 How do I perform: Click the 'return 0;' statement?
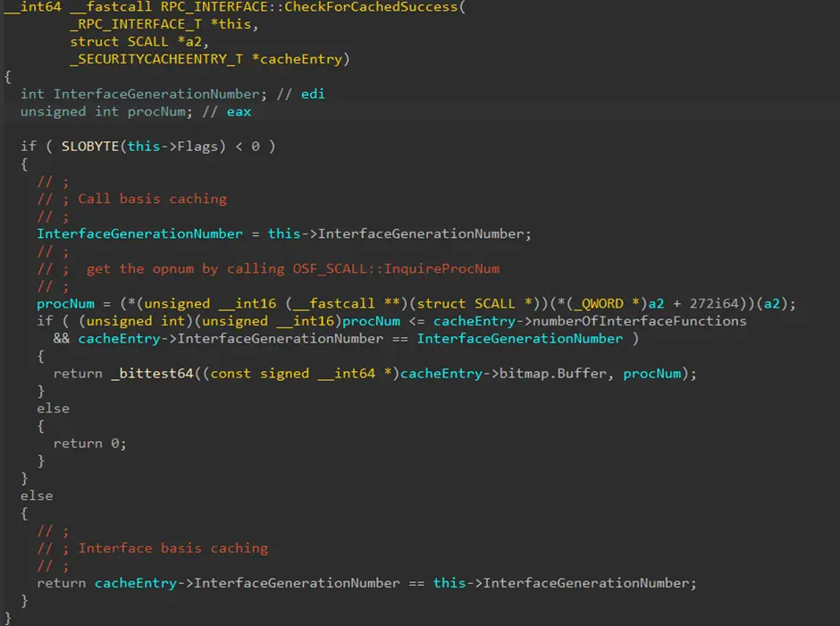tap(90, 444)
